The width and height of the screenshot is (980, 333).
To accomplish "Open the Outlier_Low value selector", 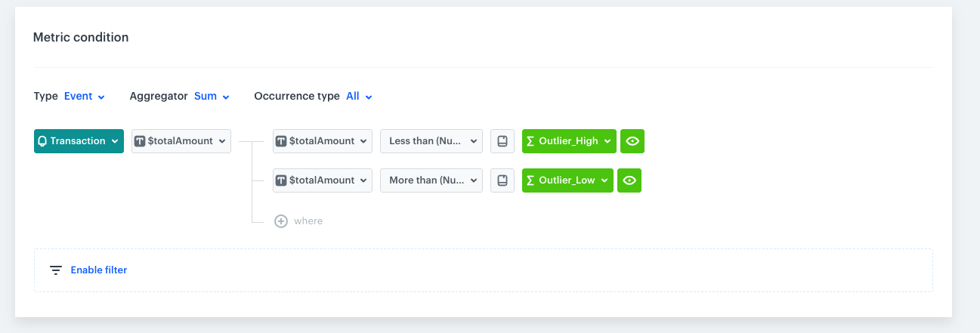I will coord(567,180).
